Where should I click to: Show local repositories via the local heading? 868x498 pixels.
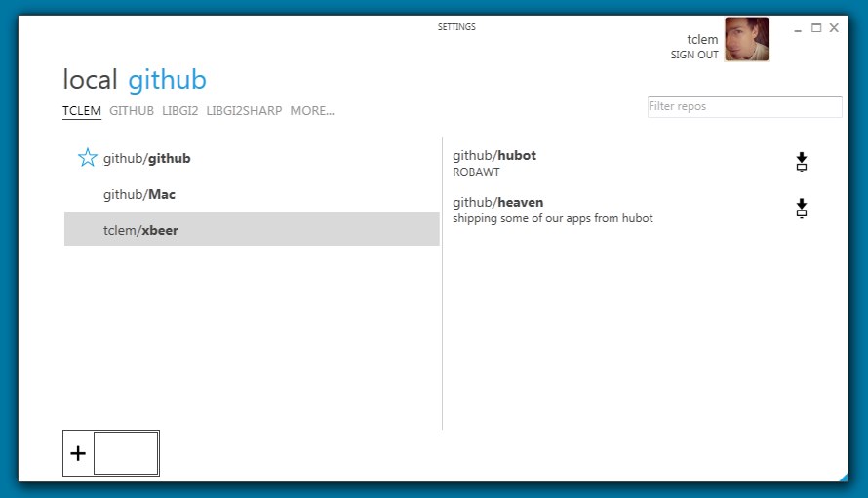point(90,80)
